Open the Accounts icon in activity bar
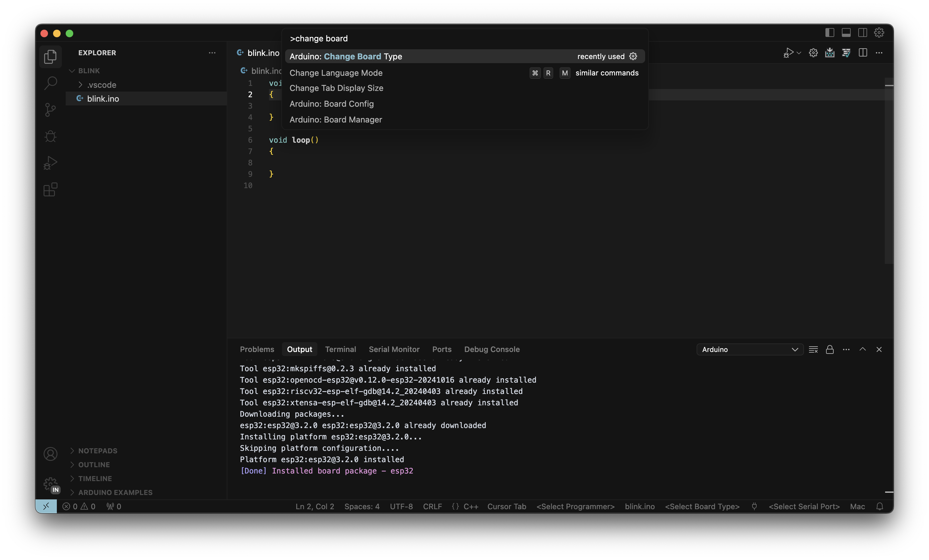 click(x=50, y=454)
